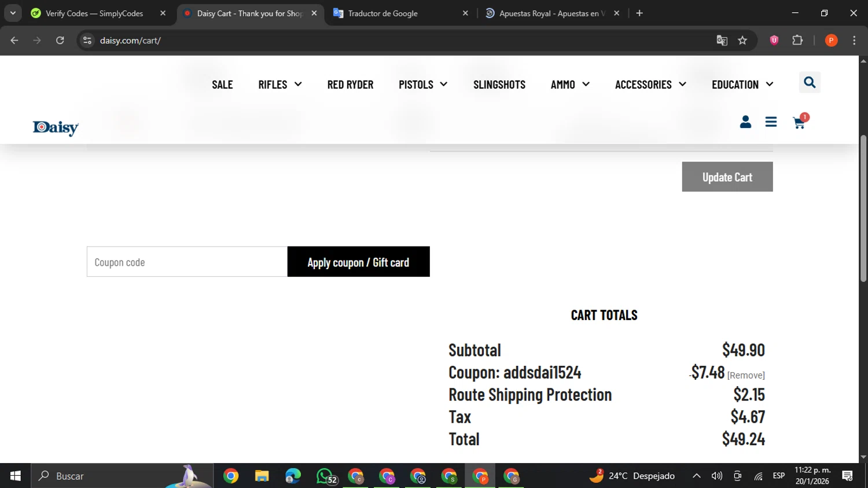Launch Google Chrome from the taskbar

231,476
